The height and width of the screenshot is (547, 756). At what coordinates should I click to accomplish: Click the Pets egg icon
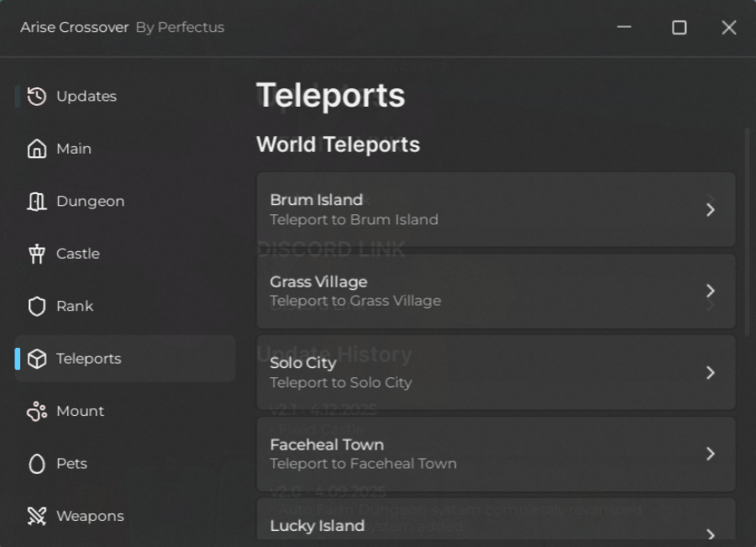pos(37,464)
